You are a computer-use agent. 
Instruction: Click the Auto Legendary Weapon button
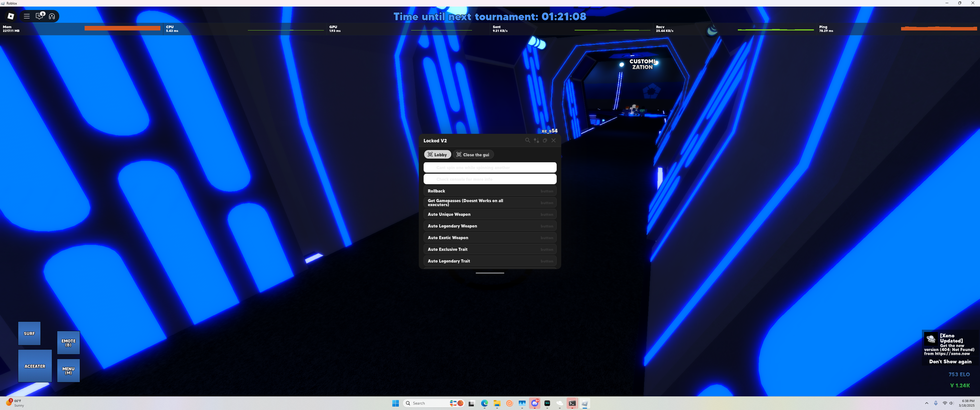(x=490, y=226)
